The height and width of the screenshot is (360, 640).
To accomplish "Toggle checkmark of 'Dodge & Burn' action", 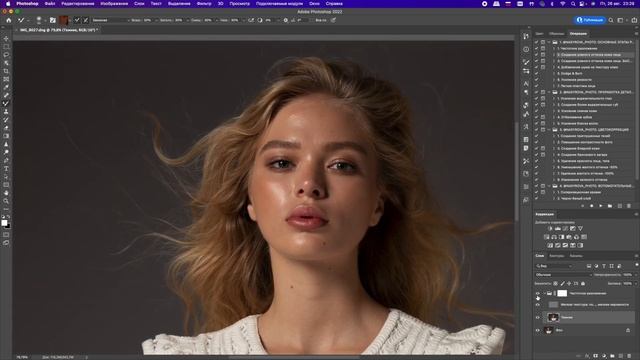I will pyautogui.click(x=536, y=73).
